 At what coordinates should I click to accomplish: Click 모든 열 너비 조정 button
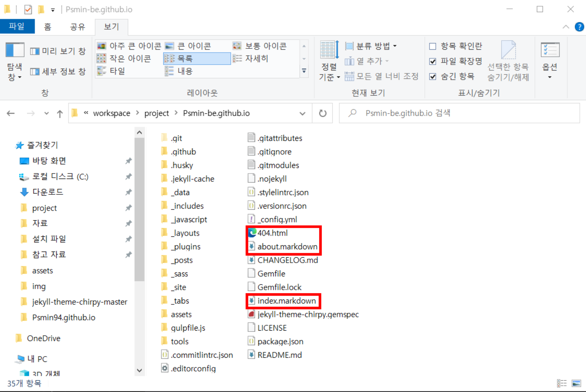pos(381,76)
